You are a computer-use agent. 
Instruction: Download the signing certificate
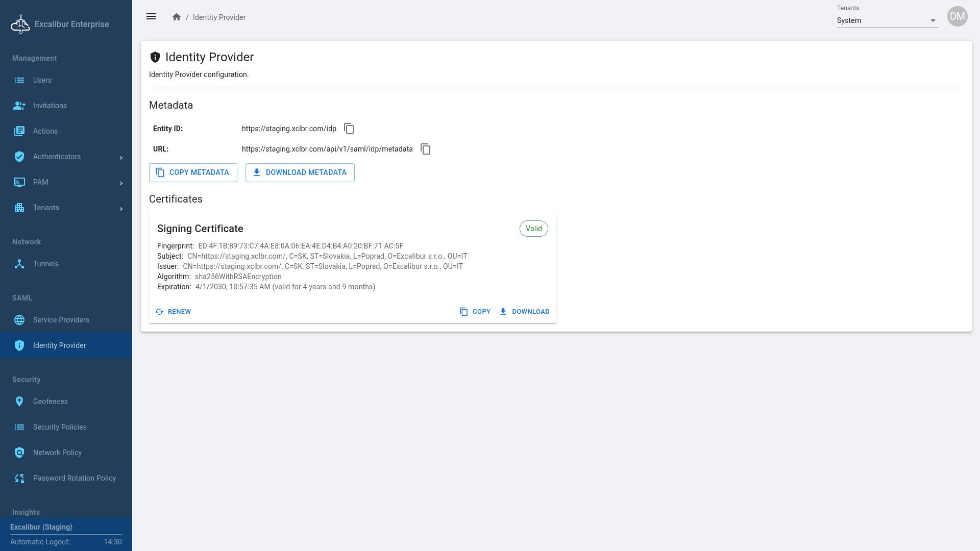pos(525,312)
